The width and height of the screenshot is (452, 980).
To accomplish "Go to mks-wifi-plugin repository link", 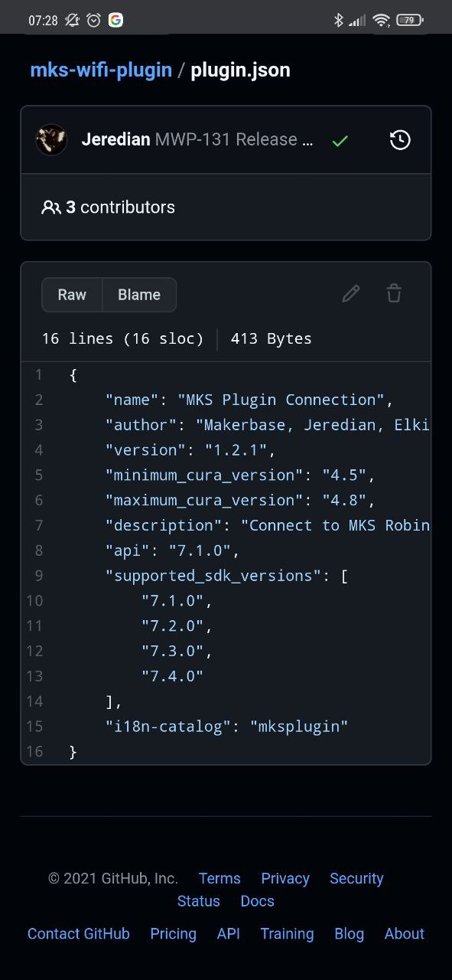I will pos(101,70).
